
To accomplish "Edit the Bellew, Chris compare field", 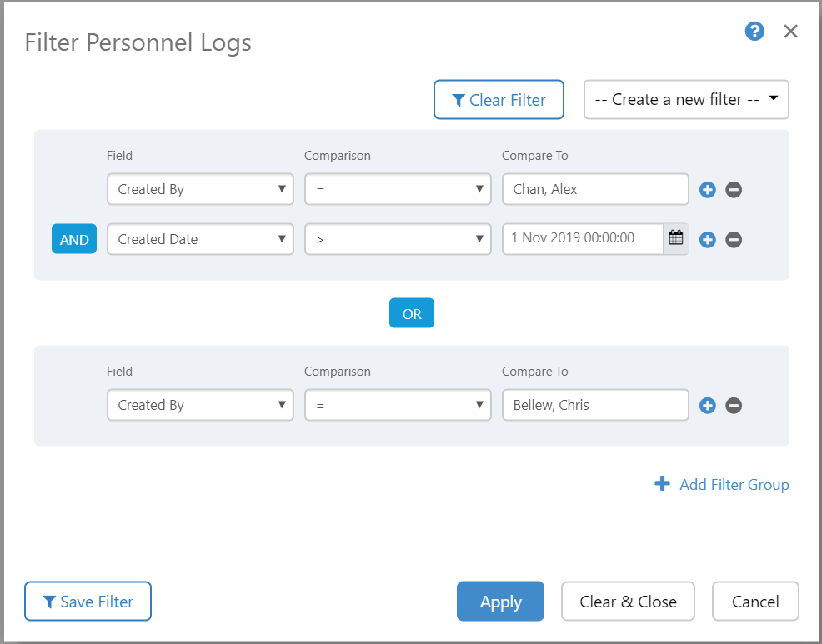I will coord(595,406).
